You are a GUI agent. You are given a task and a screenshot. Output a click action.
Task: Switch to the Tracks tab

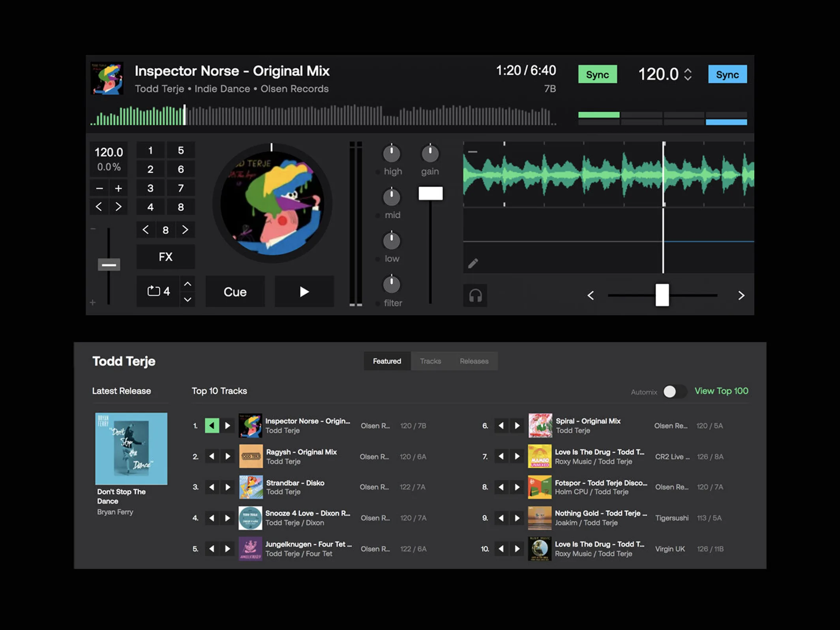click(430, 361)
